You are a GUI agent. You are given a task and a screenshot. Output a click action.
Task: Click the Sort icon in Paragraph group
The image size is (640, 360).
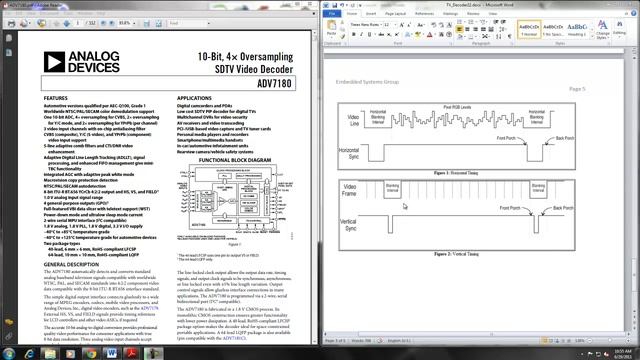pyautogui.click(x=499, y=37)
